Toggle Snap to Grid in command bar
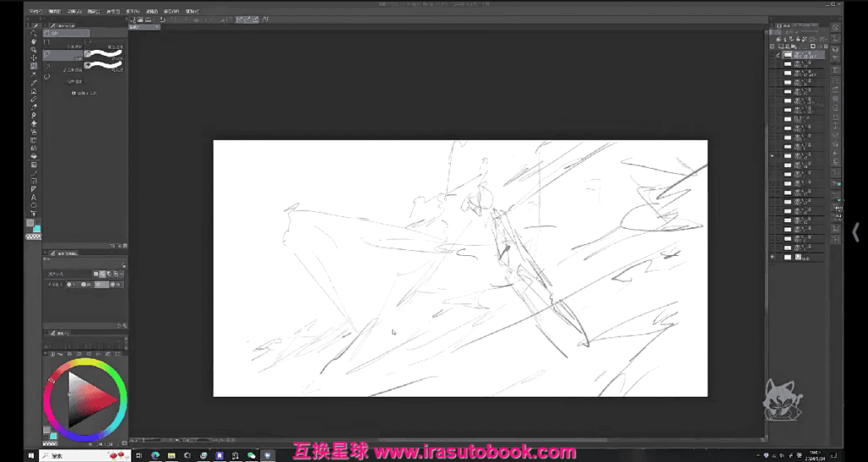This screenshot has height=462, width=868. (x=256, y=19)
